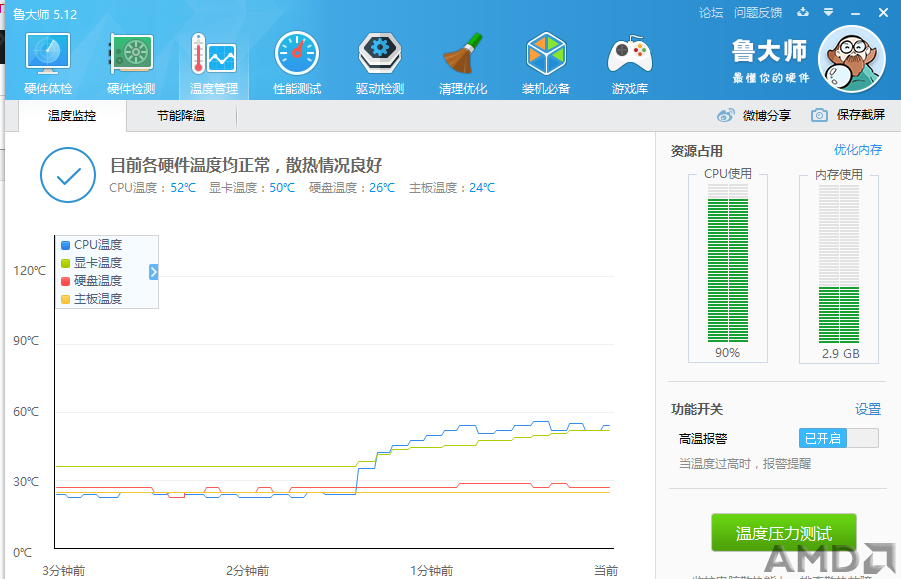Screen dimensions: 901x579
Task: Open 设置 settings link
Action: (x=868, y=409)
